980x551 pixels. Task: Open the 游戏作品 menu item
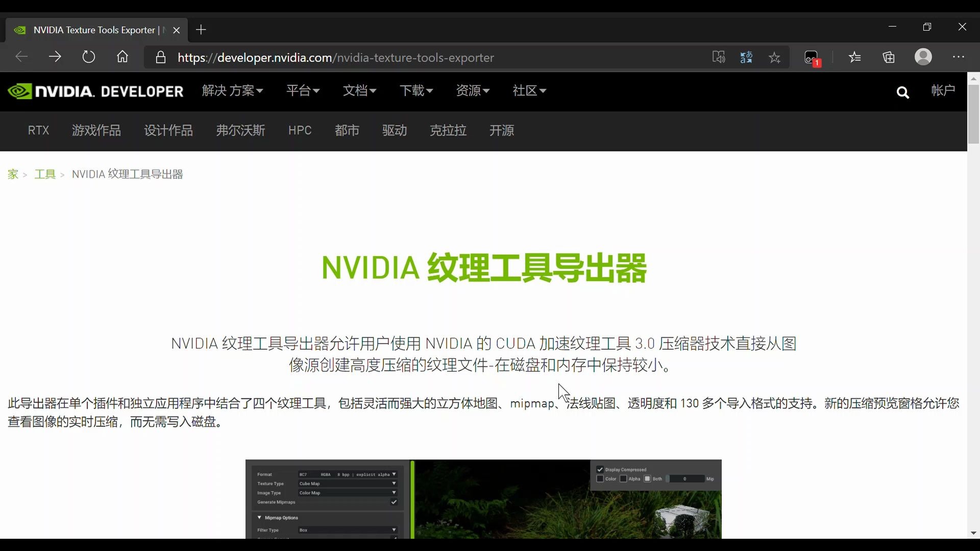coord(96,131)
